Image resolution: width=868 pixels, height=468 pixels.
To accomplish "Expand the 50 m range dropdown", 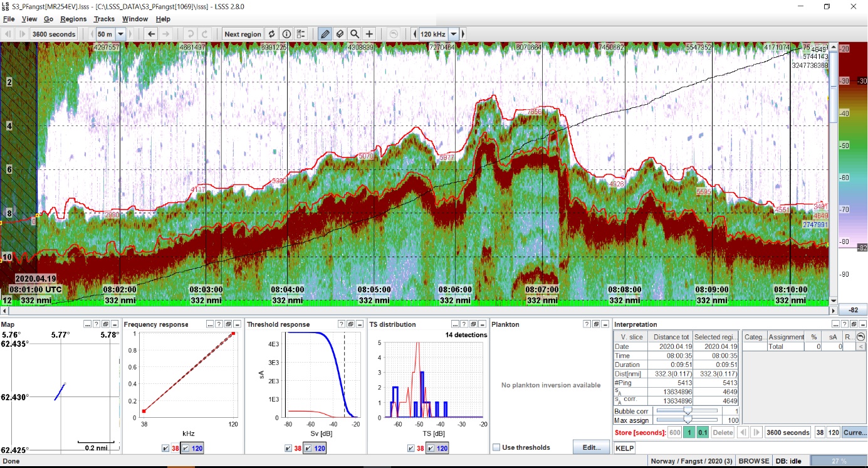I will tap(120, 34).
